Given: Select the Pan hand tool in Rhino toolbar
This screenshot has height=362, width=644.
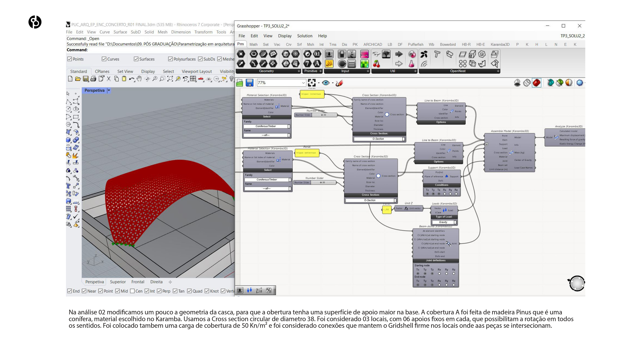Looking at the screenshot, I should tap(139, 79).
